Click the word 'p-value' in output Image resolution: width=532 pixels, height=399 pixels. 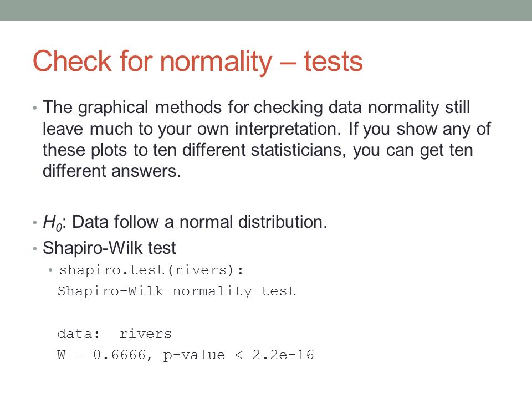pyautogui.click(x=194, y=355)
